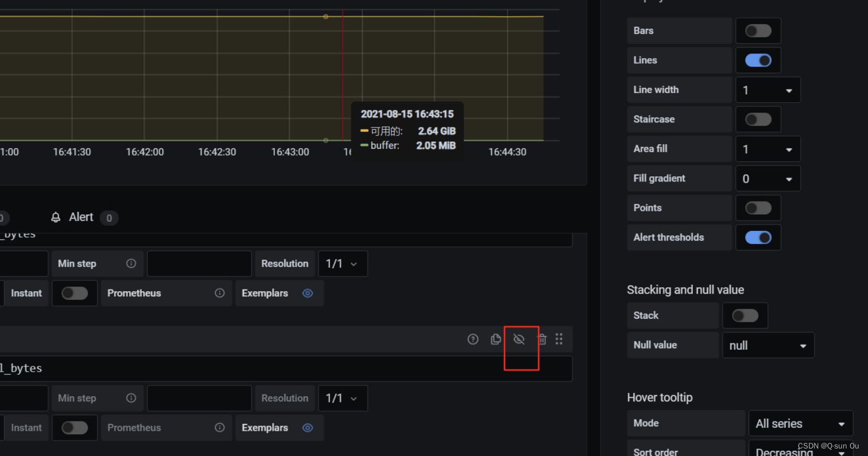Duplicate the query using the copy icon
The width and height of the screenshot is (868, 456).
(x=495, y=339)
